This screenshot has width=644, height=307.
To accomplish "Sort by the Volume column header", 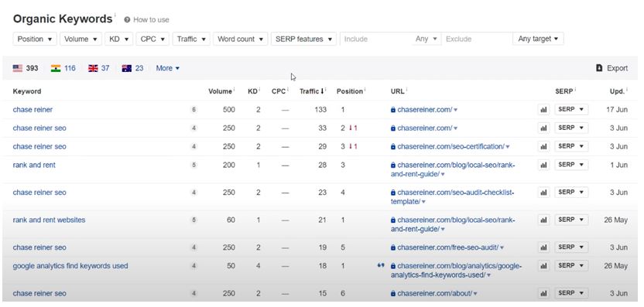I will [x=221, y=91].
